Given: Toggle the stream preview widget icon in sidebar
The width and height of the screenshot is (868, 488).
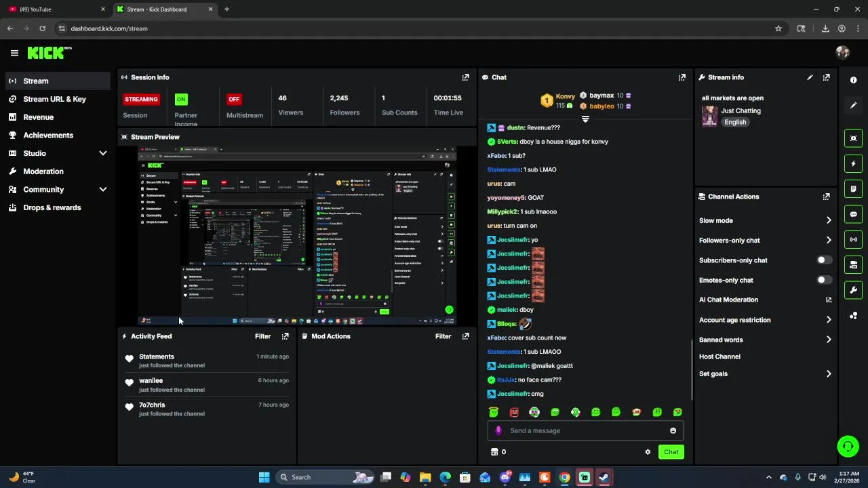Looking at the screenshot, I should [853, 138].
